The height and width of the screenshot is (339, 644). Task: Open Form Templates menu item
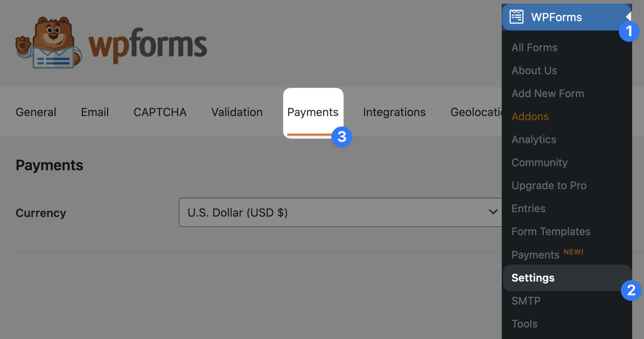pos(551,231)
